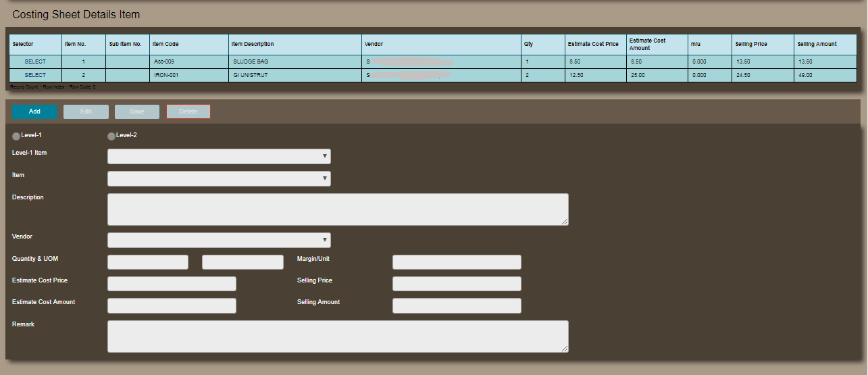
Task: Select the Level-1 radio button
Action: tap(16, 136)
